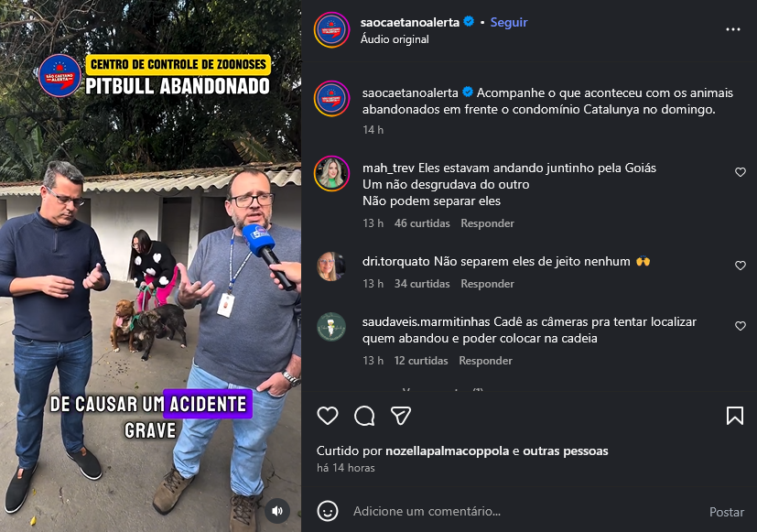Mute the video with the speaker icon
757x532 pixels.
pos(277,511)
